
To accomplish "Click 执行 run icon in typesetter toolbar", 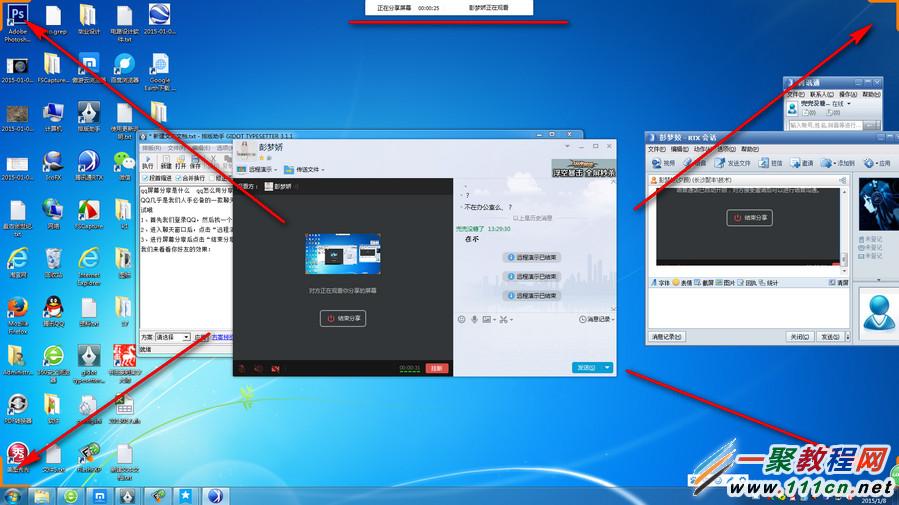I will (148, 162).
